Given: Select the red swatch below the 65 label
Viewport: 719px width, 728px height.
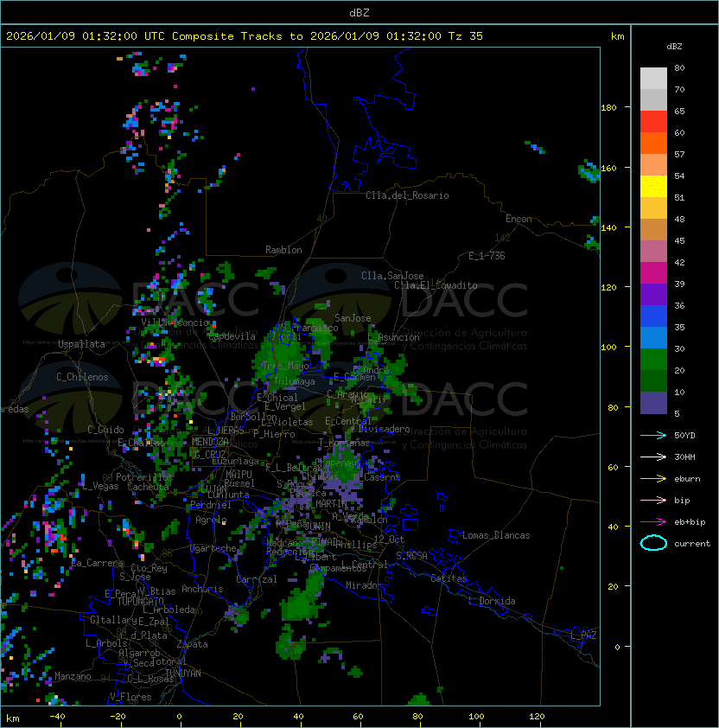Looking at the screenshot, I should [x=653, y=122].
